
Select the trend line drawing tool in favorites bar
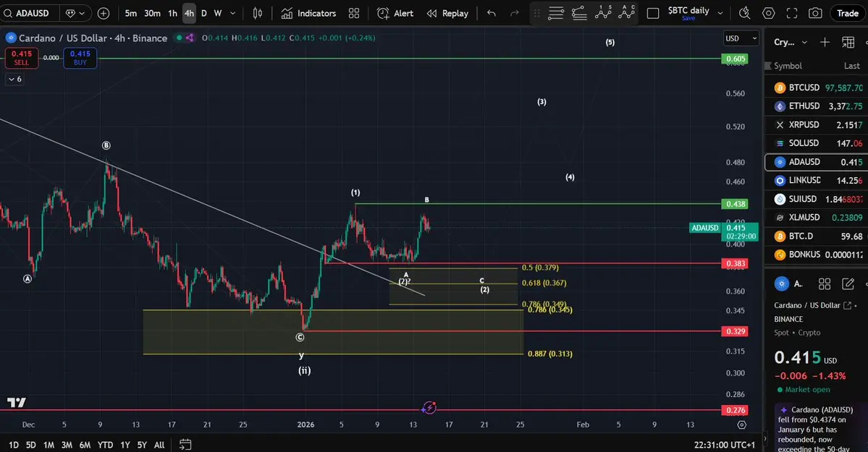[x=580, y=13]
